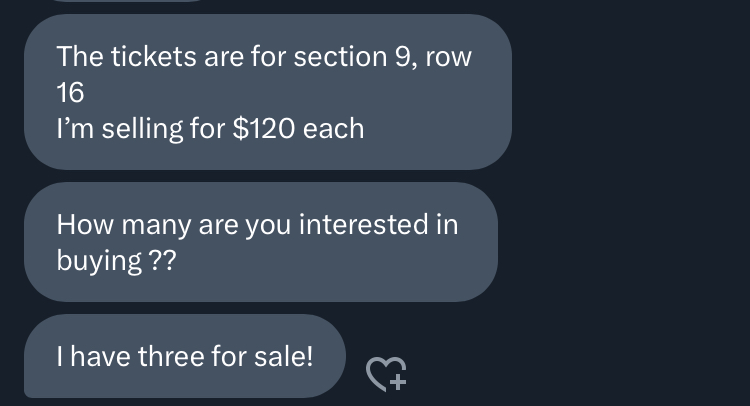Select the section 9 tickets message bubble
The image size is (750, 406).
[267, 92]
